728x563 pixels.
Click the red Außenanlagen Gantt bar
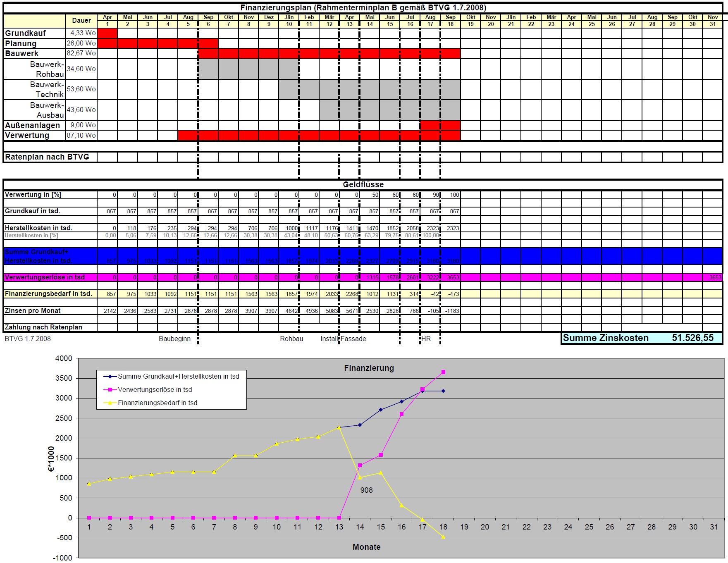click(440, 125)
